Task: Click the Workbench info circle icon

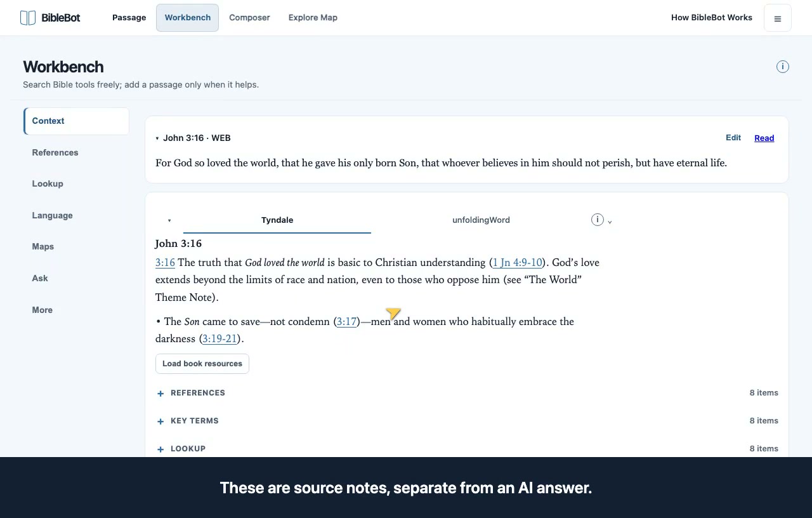Action: [783, 67]
